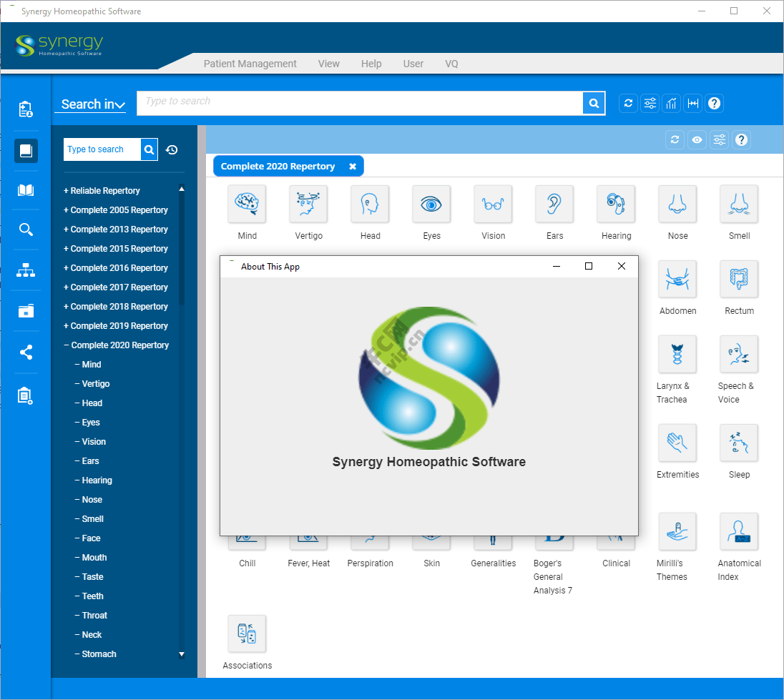Open the Speech & Voice icon
This screenshot has height=700, width=784.
(x=739, y=354)
